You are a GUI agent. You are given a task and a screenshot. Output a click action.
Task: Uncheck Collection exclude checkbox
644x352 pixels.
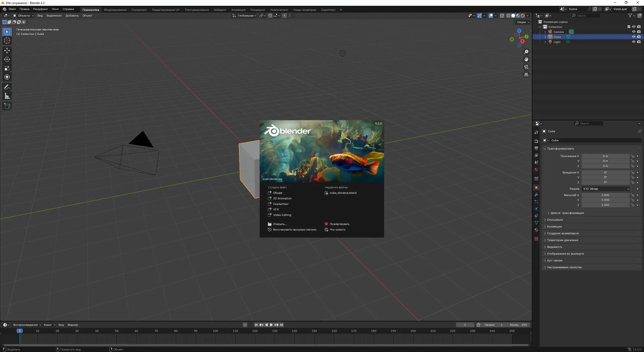coord(629,27)
